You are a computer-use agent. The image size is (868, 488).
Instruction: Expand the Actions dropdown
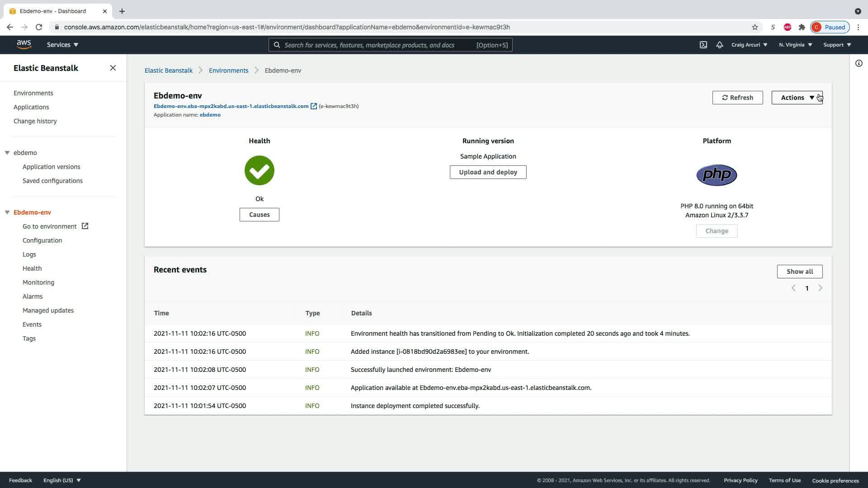pyautogui.click(x=797, y=98)
